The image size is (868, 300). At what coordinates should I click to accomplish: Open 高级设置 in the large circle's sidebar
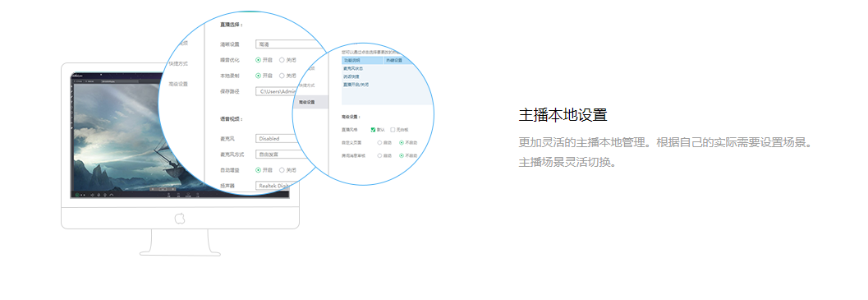pos(178,85)
